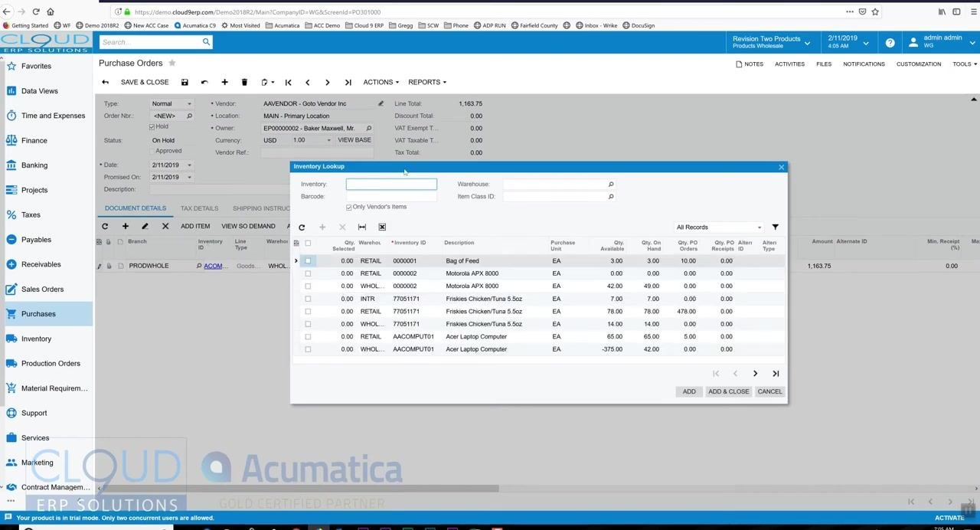
Task: Toggle Only Vendor's Items checkbox
Action: pos(349,208)
